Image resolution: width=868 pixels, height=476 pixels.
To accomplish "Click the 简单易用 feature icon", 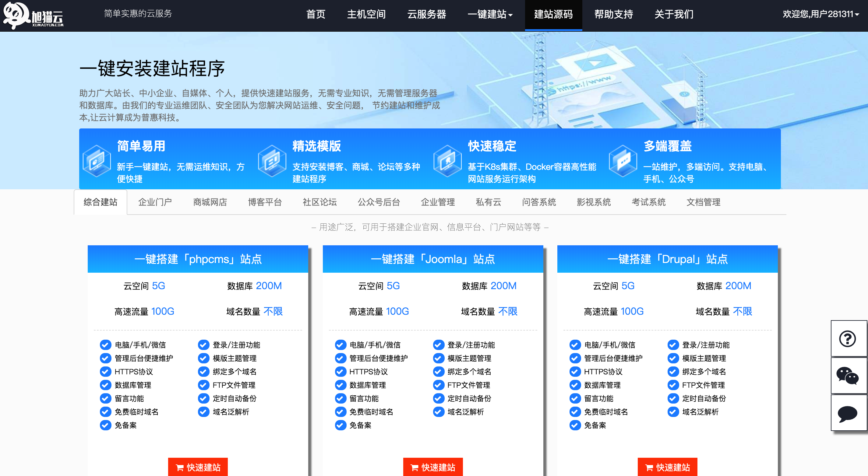I will pos(97,161).
